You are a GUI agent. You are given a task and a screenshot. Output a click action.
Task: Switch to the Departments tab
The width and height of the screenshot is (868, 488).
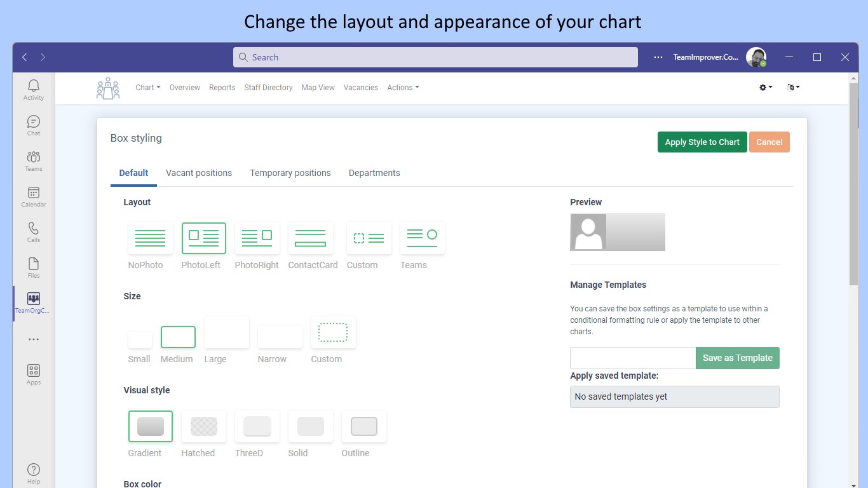tap(374, 173)
